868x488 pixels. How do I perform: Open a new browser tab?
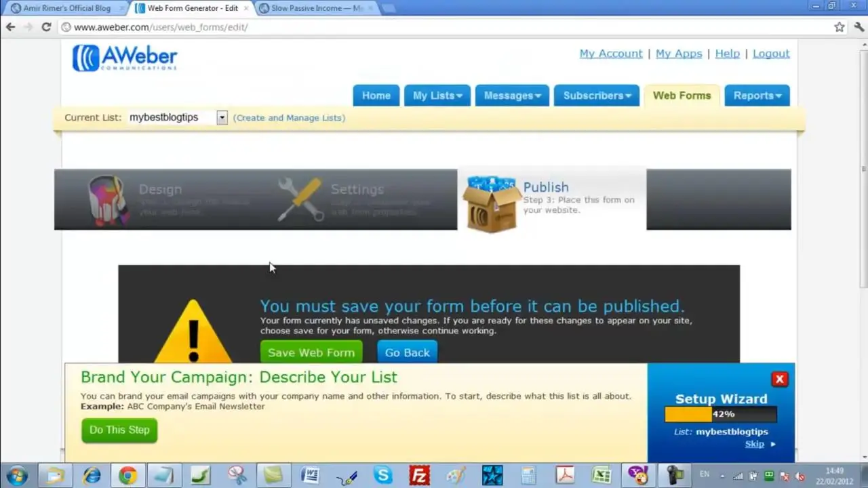(x=388, y=8)
